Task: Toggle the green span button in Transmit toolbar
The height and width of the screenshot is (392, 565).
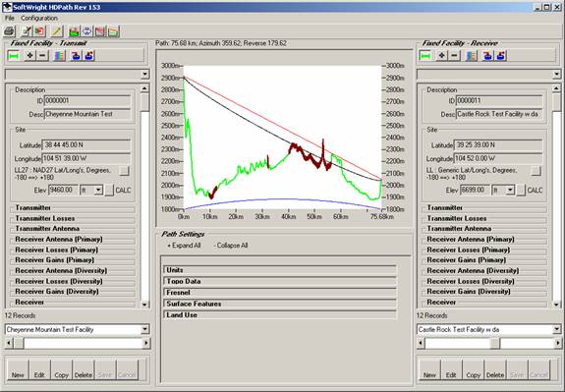Action: 14,55
